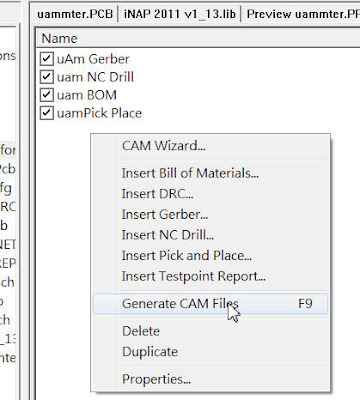Viewport: 360px width, 400px height.
Task: Select the uAm Gerber list entry
Action: pos(93,59)
